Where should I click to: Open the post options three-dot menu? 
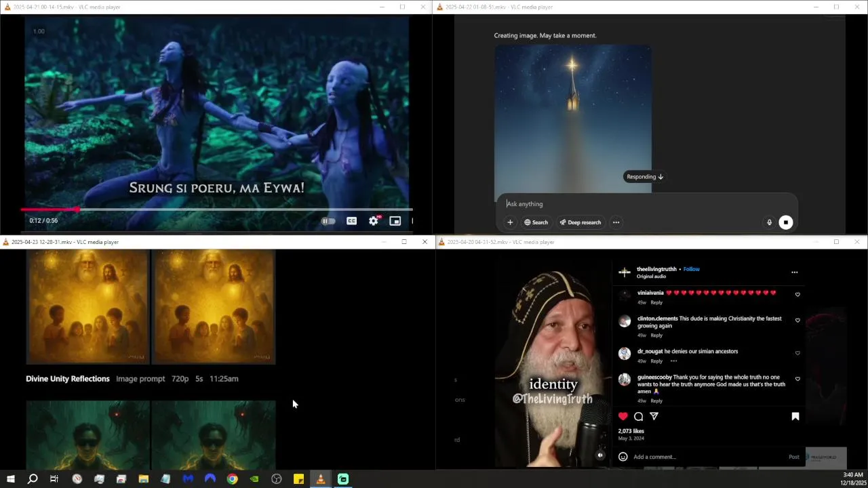pyautogui.click(x=795, y=272)
